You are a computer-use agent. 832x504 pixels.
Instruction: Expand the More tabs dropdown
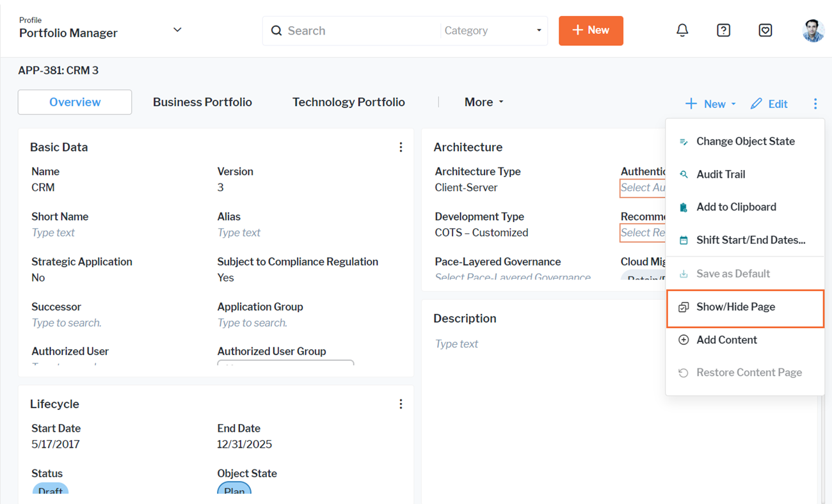pos(484,102)
